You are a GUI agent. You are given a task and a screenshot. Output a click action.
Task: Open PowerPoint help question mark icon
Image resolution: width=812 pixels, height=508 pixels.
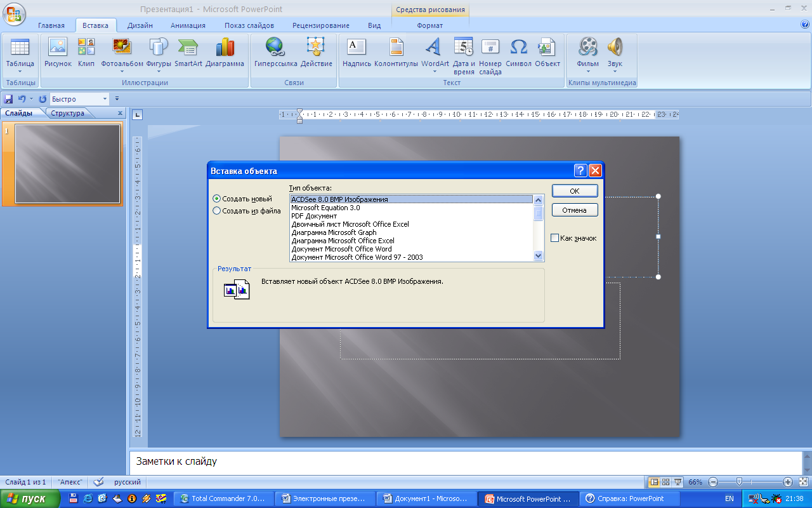tap(805, 24)
